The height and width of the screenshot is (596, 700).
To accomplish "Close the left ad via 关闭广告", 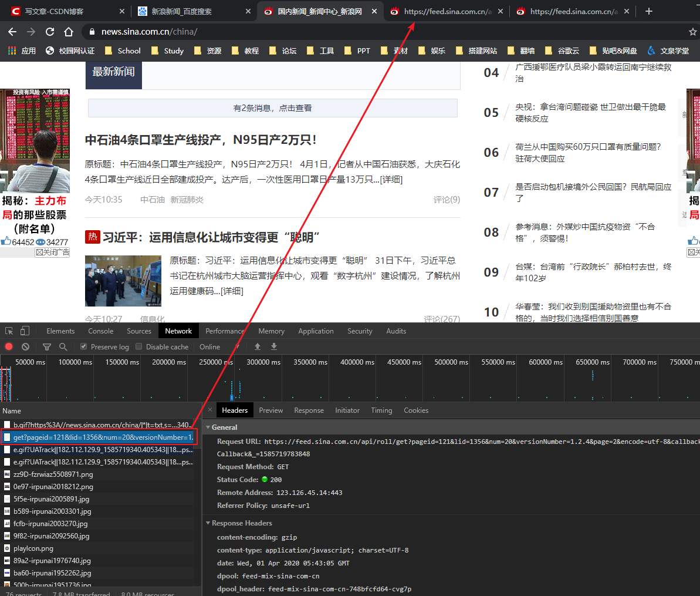I will click(x=52, y=252).
